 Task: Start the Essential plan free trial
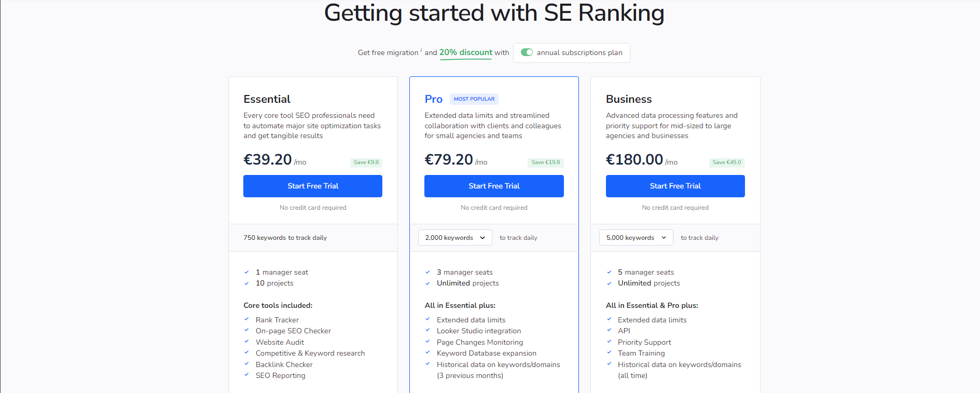[x=313, y=186]
